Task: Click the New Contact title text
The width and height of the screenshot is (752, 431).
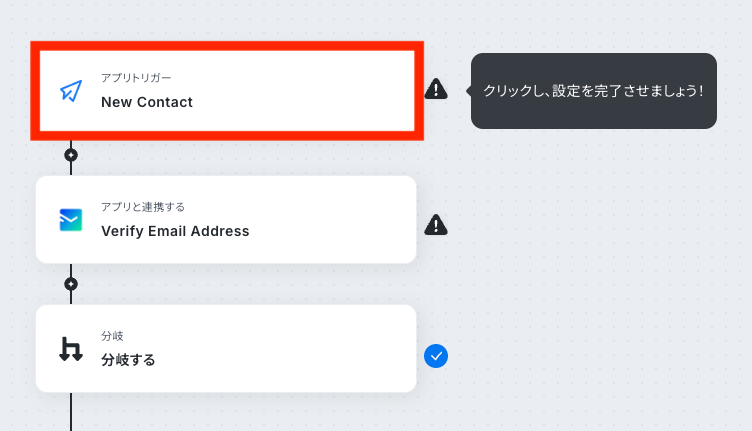Action: click(147, 102)
